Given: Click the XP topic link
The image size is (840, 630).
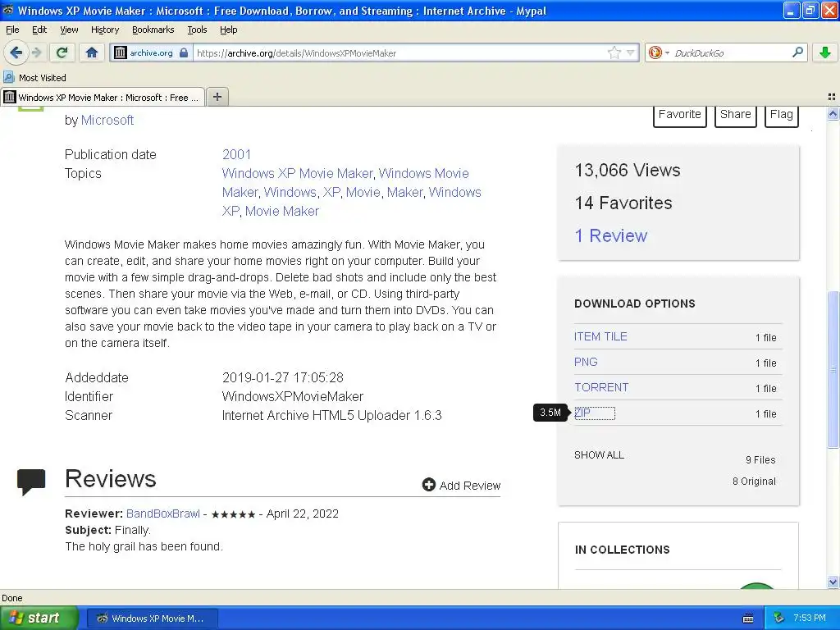Looking at the screenshot, I should (331, 192).
